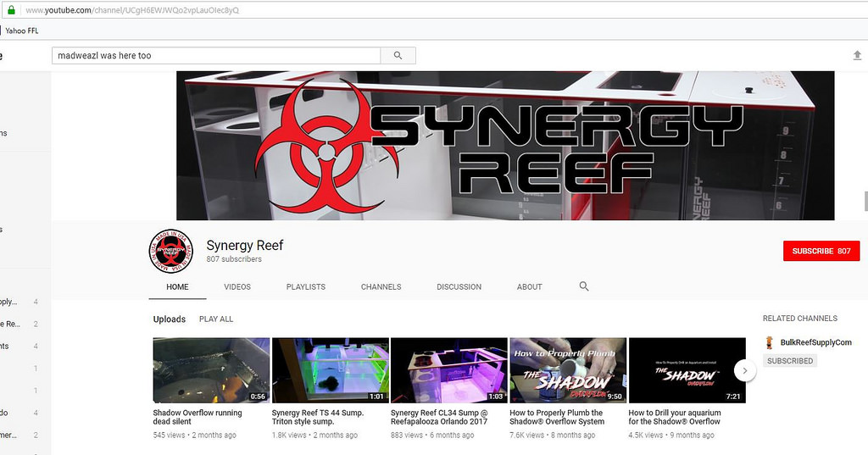Click the '807 subscribers' text
Image resolution: width=868 pixels, height=455 pixels.
234,259
